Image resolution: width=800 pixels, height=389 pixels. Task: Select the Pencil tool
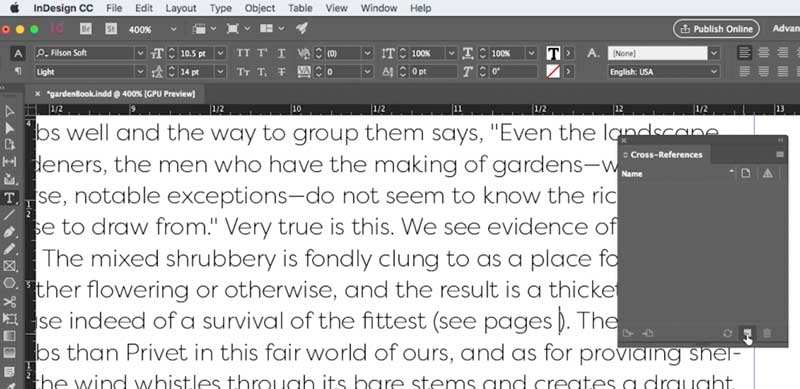coord(10,249)
